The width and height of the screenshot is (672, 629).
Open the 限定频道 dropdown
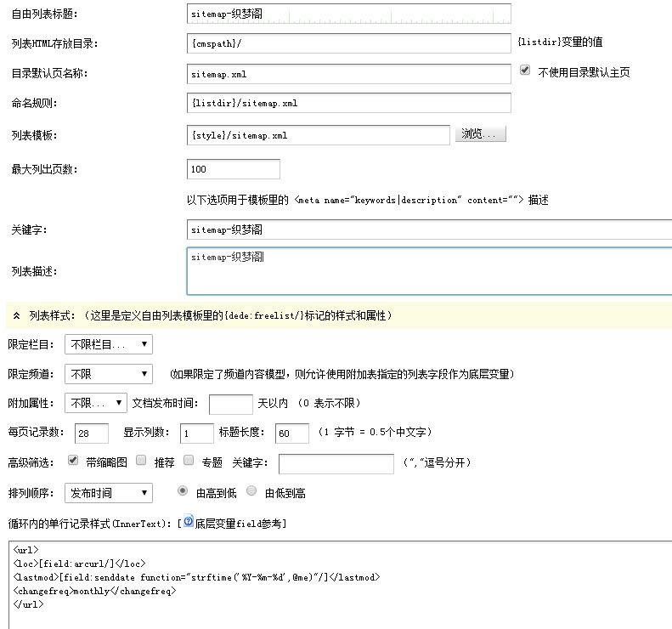[x=109, y=374]
